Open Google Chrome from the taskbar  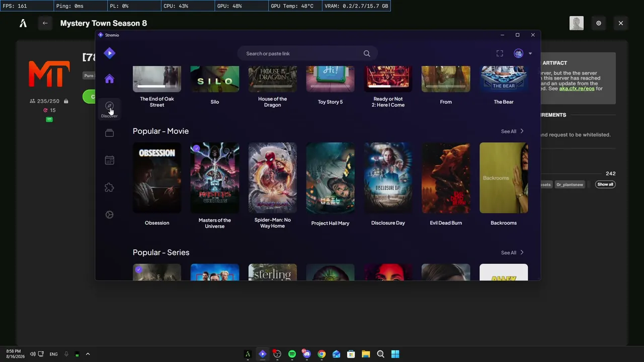point(321,354)
